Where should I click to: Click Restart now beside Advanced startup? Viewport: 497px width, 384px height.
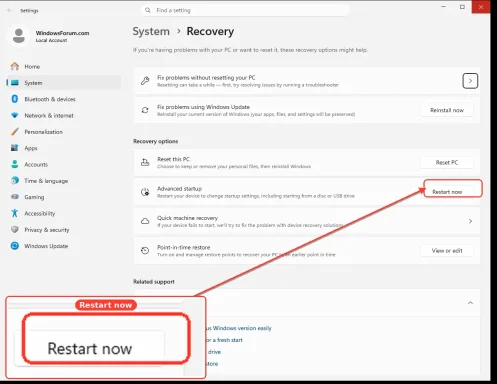point(447,192)
